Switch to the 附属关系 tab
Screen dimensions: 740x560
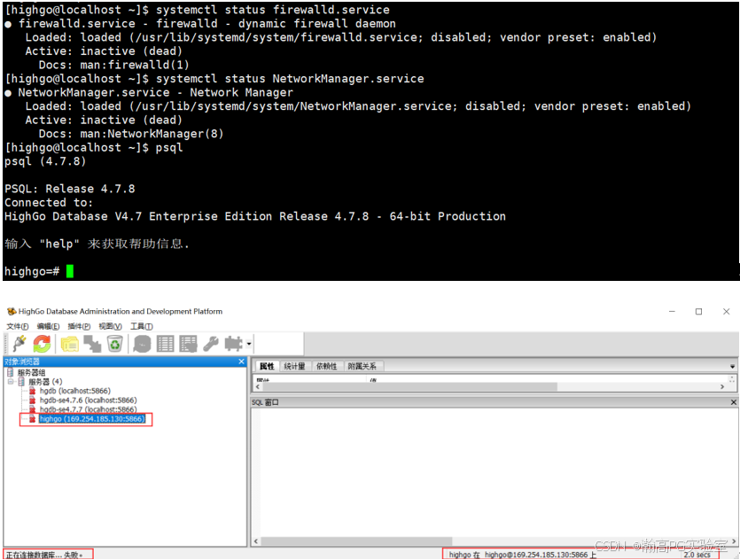tap(362, 366)
